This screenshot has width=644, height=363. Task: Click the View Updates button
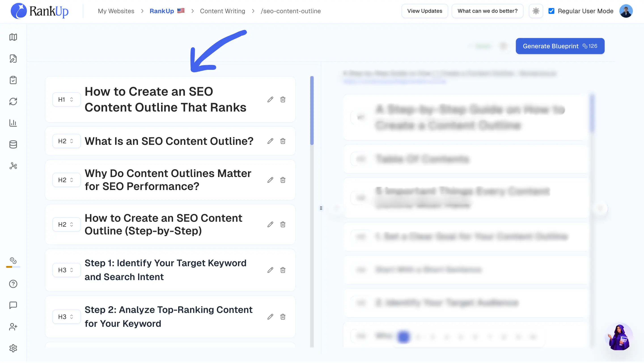[424, 11]
